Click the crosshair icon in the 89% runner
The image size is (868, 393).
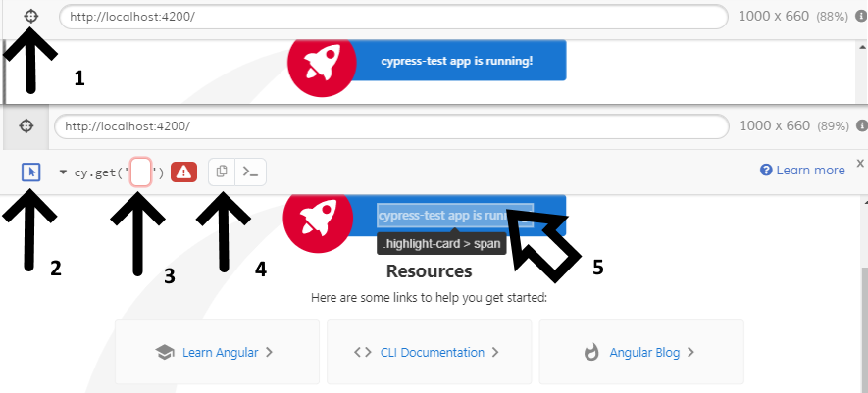26,126
